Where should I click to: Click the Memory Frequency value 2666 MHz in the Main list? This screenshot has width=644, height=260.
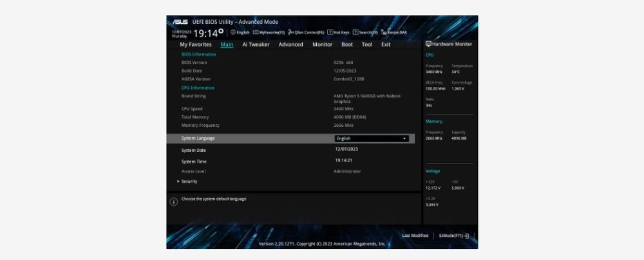point(343,125)
